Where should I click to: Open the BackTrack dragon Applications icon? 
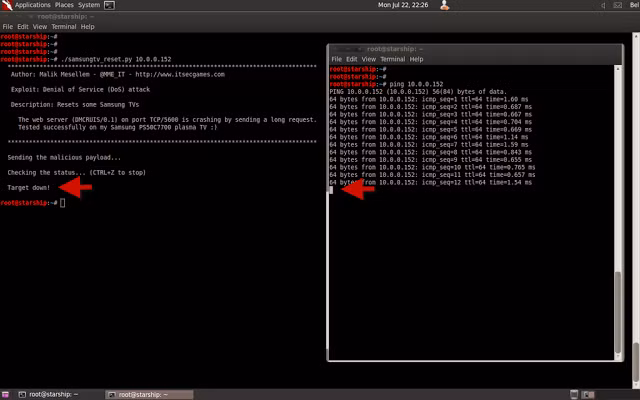pos(7,5)
